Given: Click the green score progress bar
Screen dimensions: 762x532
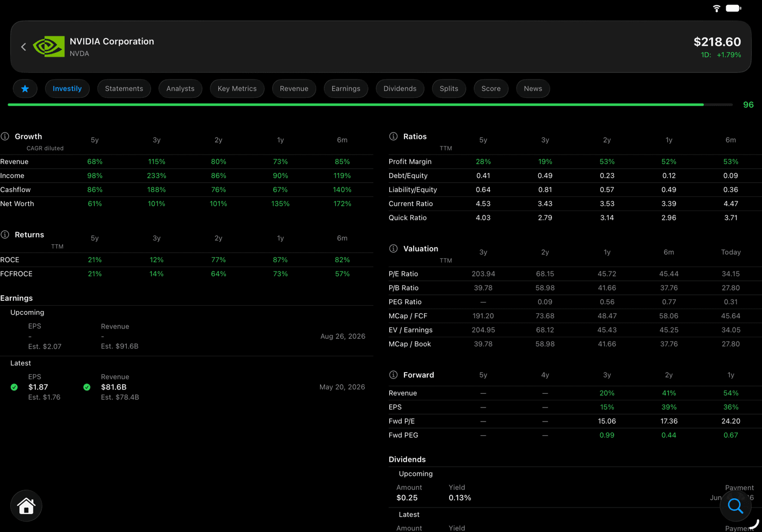Looking at the screenshot, I should pos(370,104).
